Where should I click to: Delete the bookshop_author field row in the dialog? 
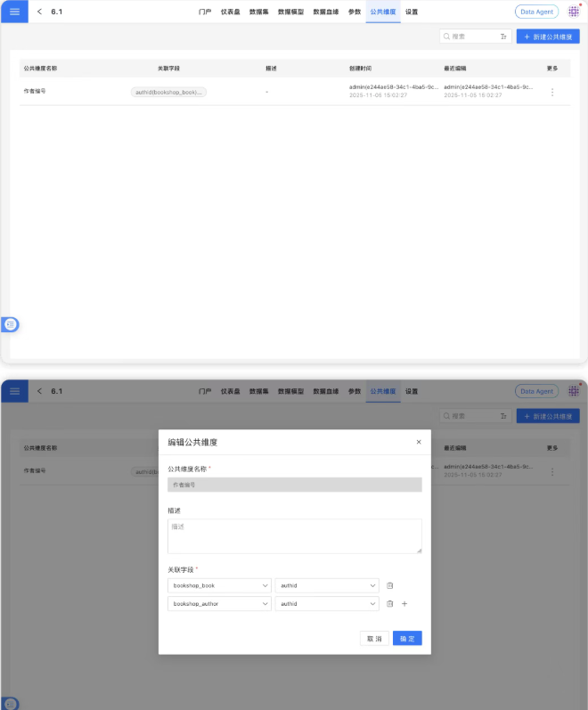tap(389, 604)
